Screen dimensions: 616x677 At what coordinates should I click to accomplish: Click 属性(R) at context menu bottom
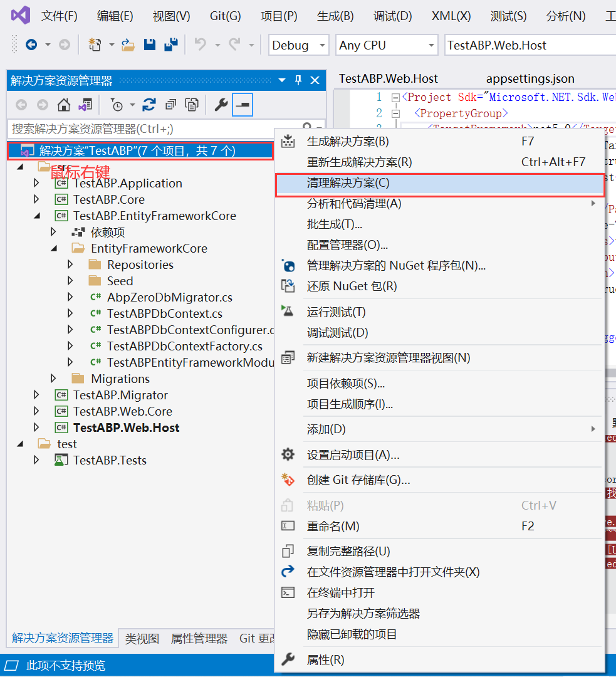tap(439, 660)
